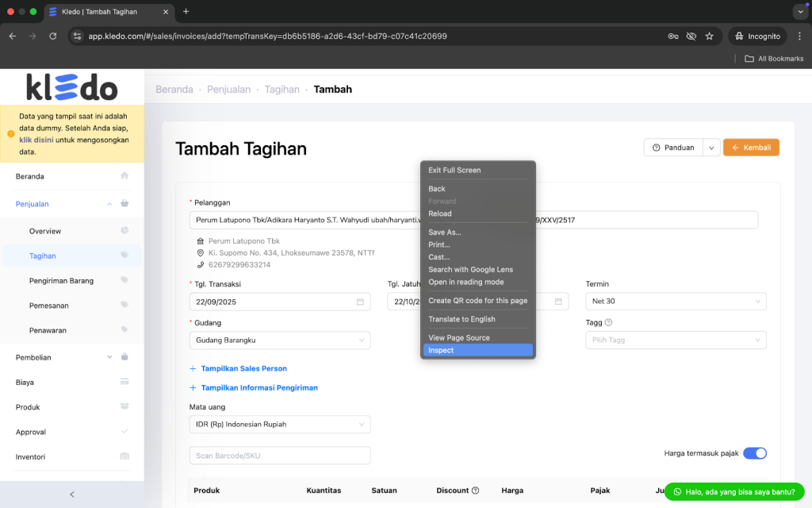Open the Termin Net 30 dropdown
This screenshot has width=812, height=508.
[x=676, y=302]
